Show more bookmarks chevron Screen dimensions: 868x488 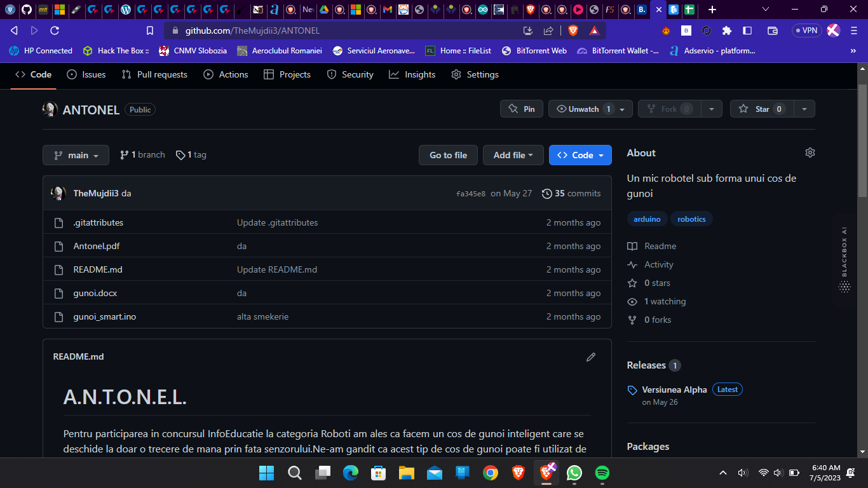click(853, 51)
